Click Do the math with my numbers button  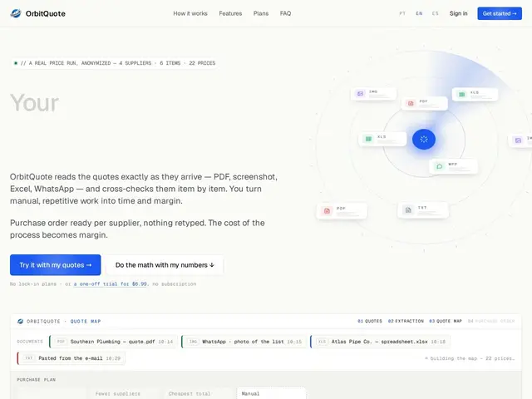click(x=165, y=265)
